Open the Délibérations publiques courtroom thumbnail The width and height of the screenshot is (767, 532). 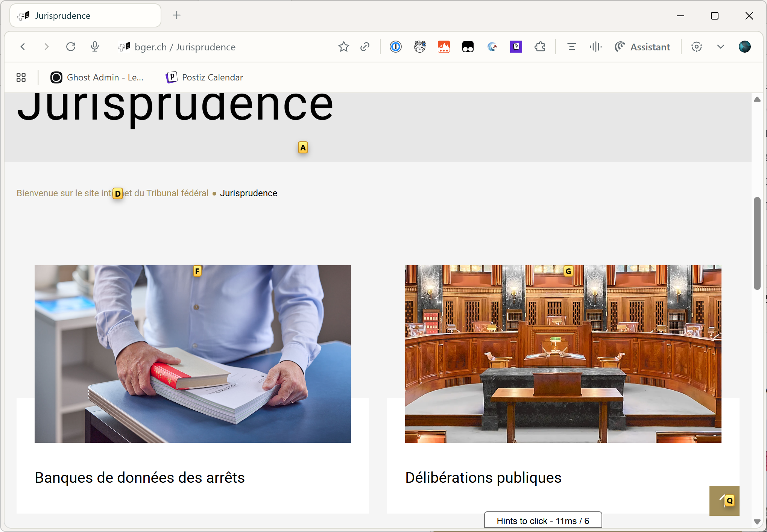click(563, 354)
